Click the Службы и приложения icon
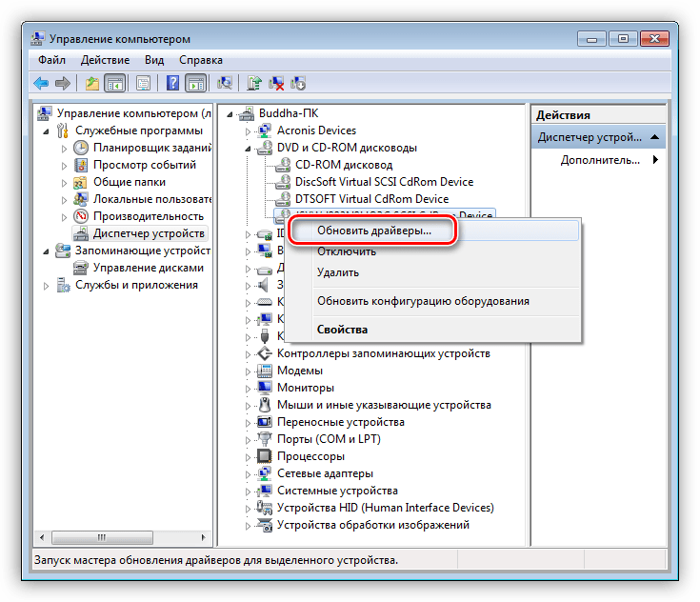This screenshot has height=602, width=700. tap(63, 285)
